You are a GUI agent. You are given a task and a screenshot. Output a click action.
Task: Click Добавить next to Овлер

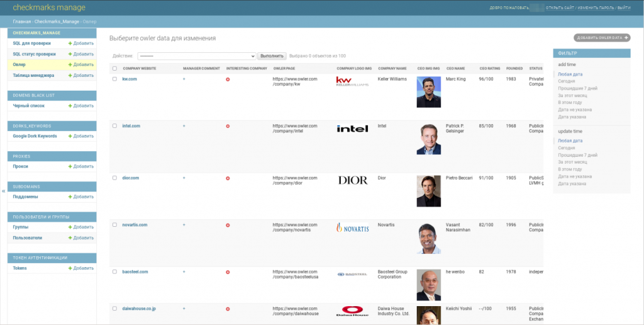coord(81,65)
